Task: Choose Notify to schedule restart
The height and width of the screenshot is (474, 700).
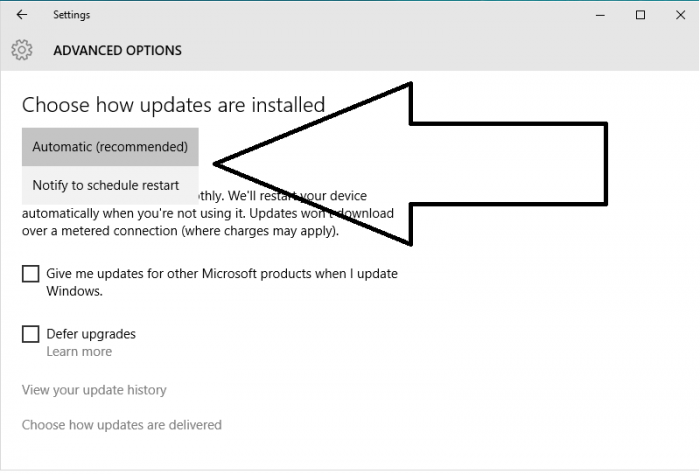Action: point(106,185)
